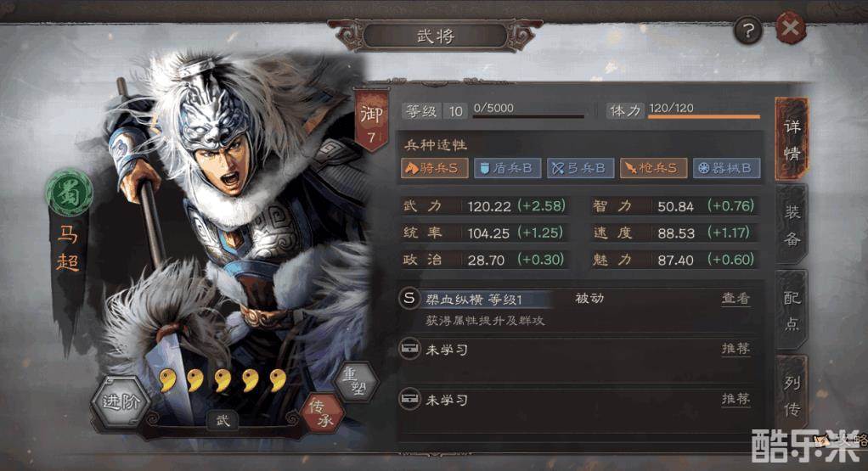
Task: Click the S skill rank icon
Action: 409,299
